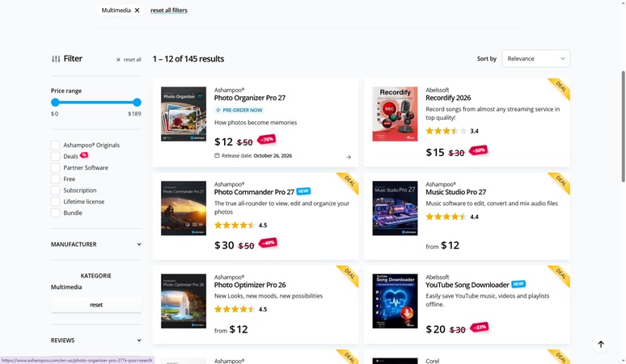Click the Filter sliders icon
Viewport: 626px width, 364px height.
56,59
